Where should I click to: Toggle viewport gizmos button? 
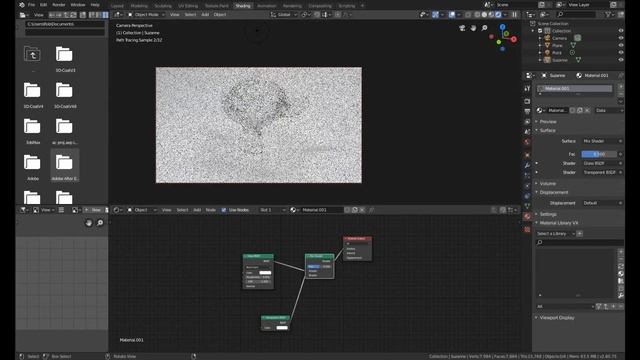coord(435,15)
